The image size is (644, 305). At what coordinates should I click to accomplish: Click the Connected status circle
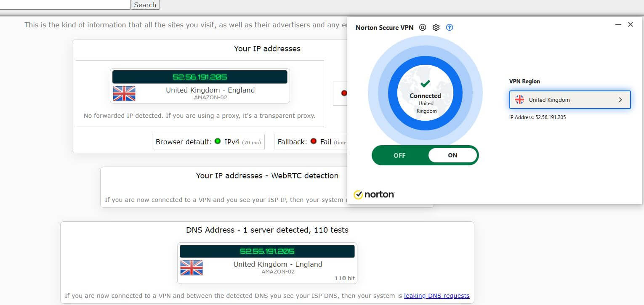pyautogui.click(x=425, y=93)
